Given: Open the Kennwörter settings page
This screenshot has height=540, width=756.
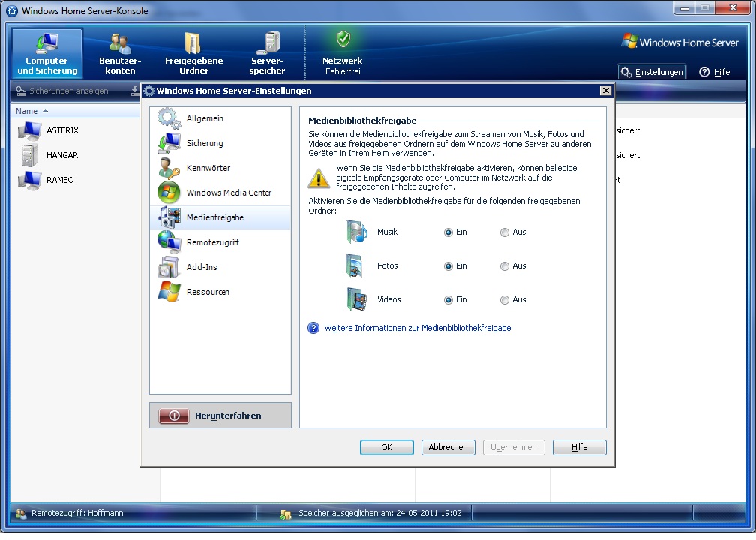Looking at the screenshot, I should tap(220, 168).
